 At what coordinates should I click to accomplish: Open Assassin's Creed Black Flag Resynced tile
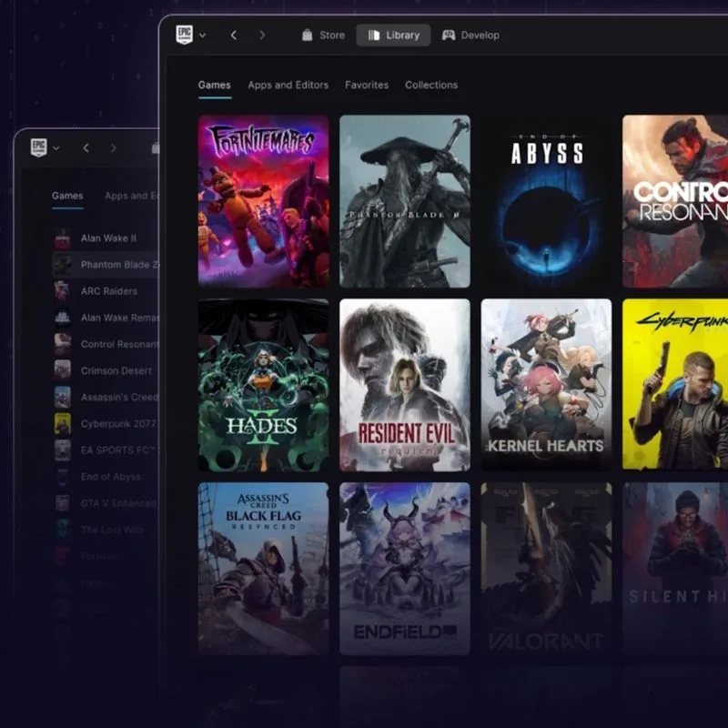263,569
